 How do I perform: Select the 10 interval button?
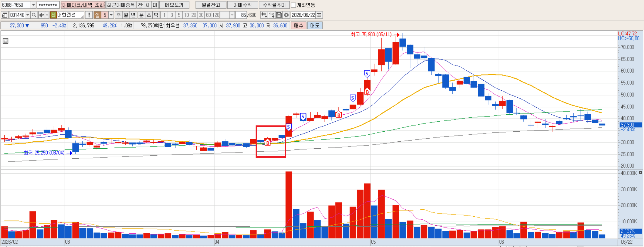point(186,15)
